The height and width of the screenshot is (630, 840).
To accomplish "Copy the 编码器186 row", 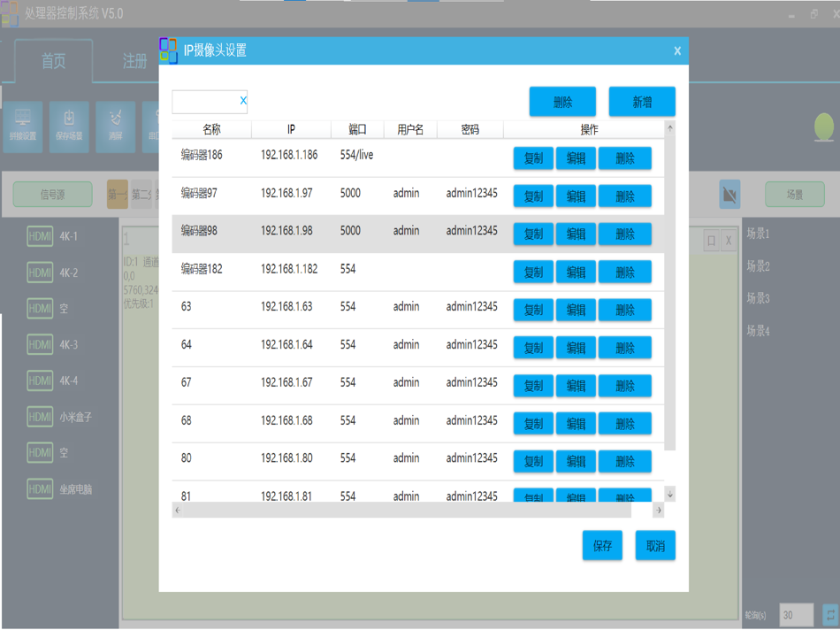I will 533,158.
